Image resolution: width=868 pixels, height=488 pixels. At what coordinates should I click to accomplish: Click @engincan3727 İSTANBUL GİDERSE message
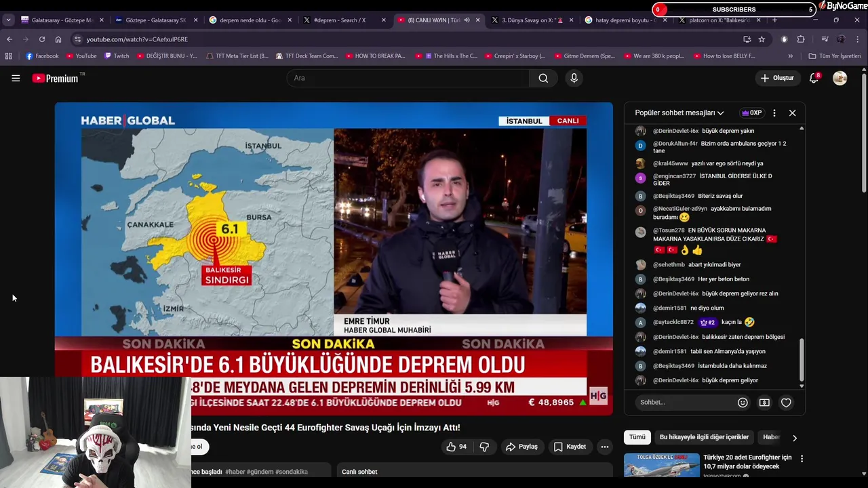pyautogui.click(x=713, y=180)
